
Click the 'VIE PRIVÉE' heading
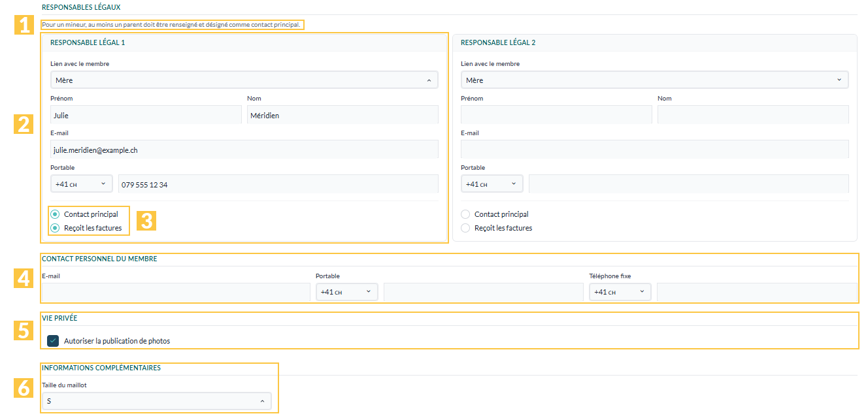coord(59,318)
